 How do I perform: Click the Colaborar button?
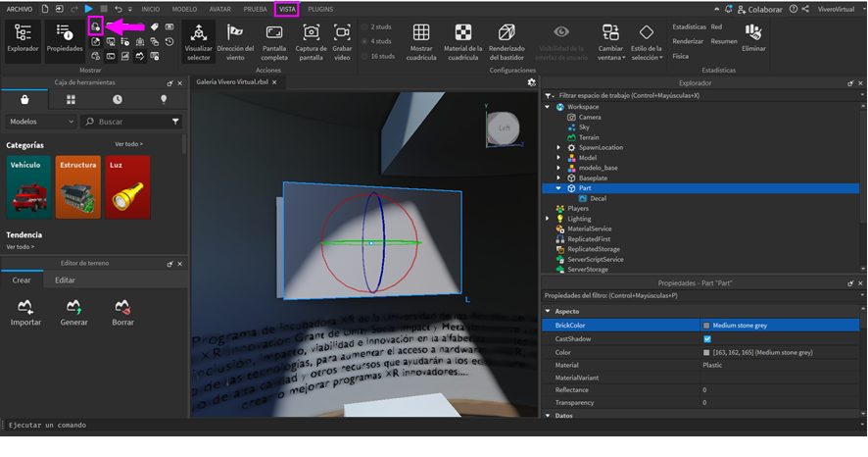tap(755, 9)
